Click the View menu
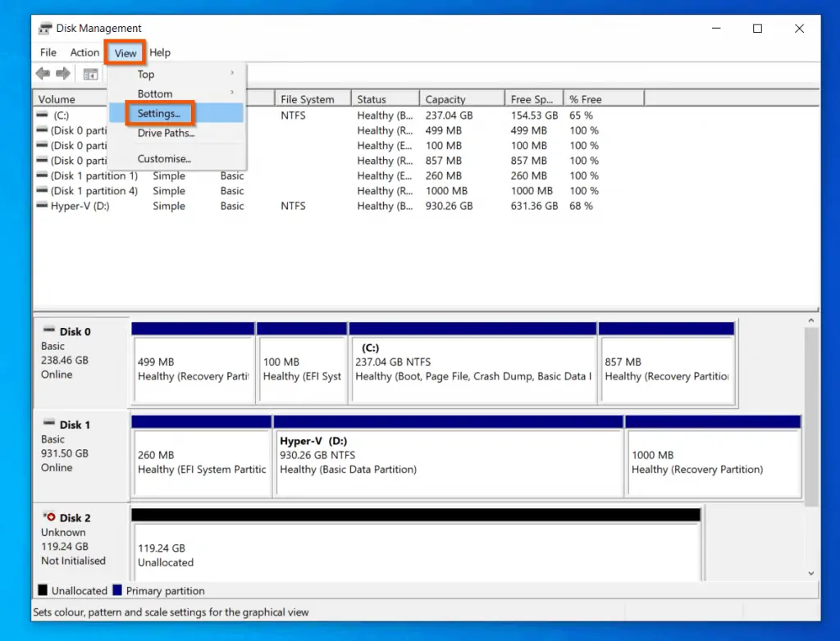The height and width of the screenshot is (641, 840). click(126, 53)
